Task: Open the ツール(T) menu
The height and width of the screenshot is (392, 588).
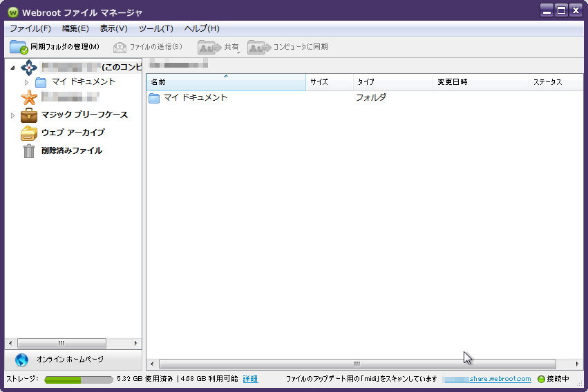Action: [156, 28]
